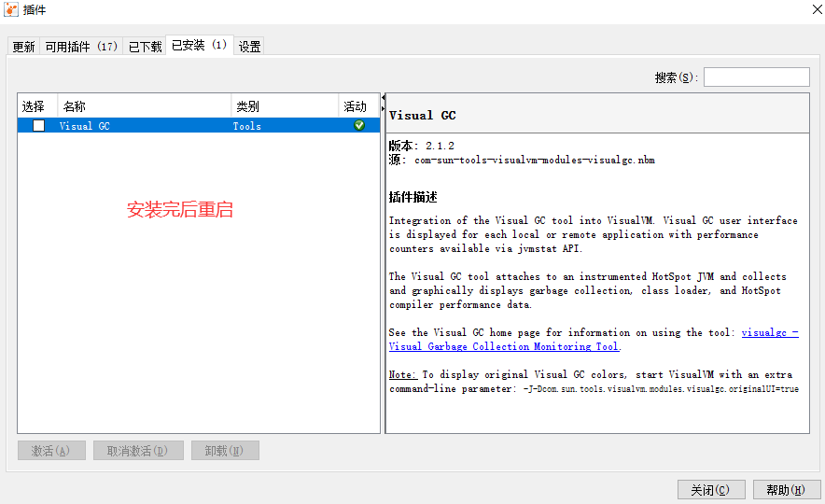Image resolution: width=825 pixels, height=504 pixels.
Task: Click the underlined Note: text
Action: pos(402,374)
